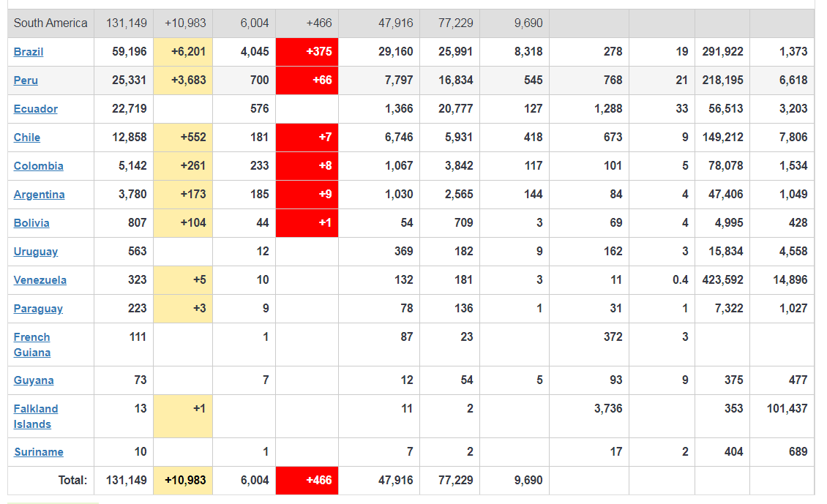Click Peru total tests 218,195

click(722, 80)
